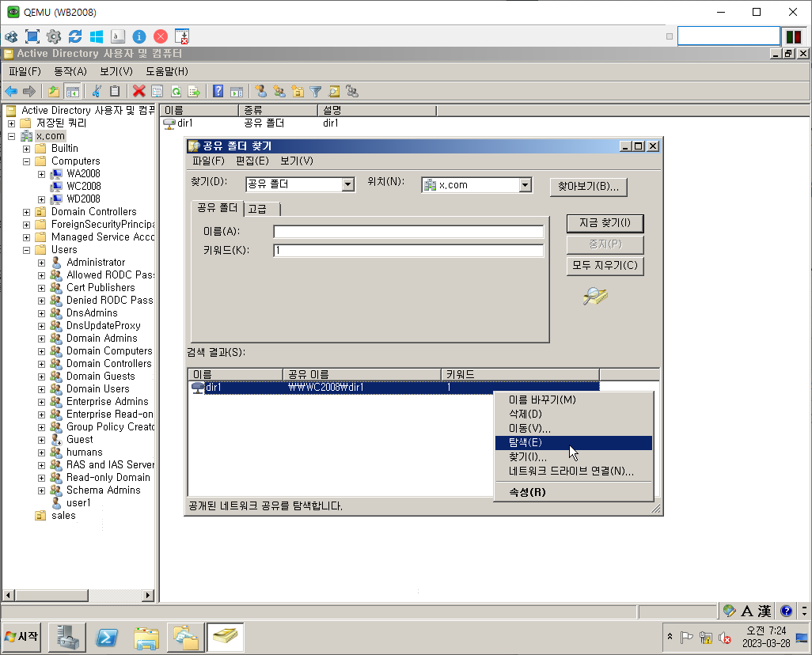812x655 pixels.
Task: Click the help question mark icon
Action: tap(218, 92)
